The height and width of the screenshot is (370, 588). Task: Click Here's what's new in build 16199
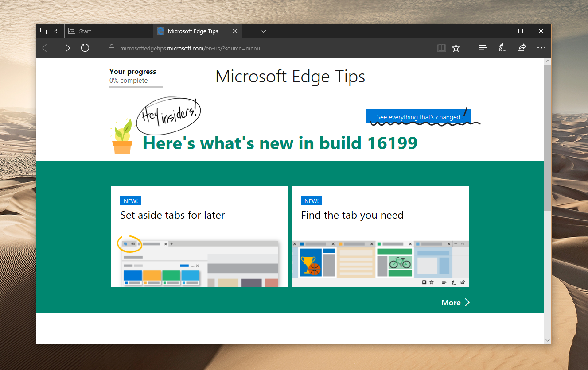click(280, 143)
